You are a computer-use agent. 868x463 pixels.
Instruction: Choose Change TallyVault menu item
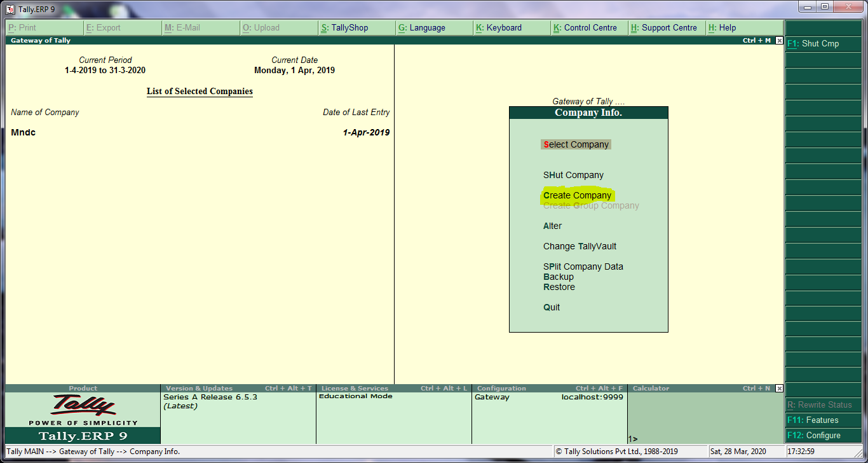coord(580,246)
